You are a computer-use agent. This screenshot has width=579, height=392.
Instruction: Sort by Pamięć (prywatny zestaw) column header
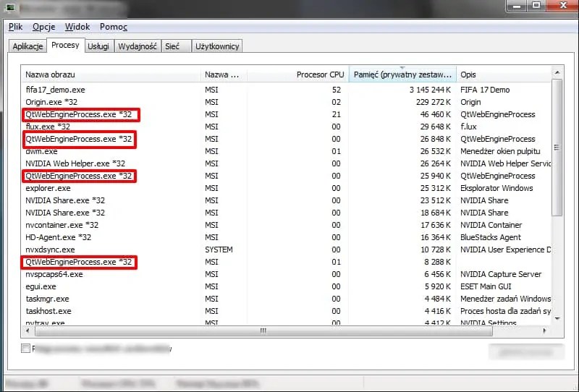point(402,74)
